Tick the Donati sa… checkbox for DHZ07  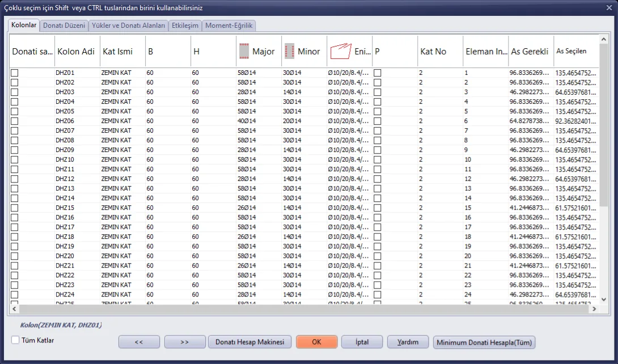point(15,130)
